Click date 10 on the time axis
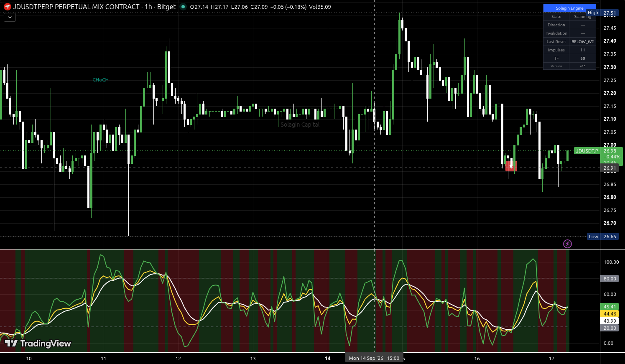 pyautogui.click(x=29, y=359)
